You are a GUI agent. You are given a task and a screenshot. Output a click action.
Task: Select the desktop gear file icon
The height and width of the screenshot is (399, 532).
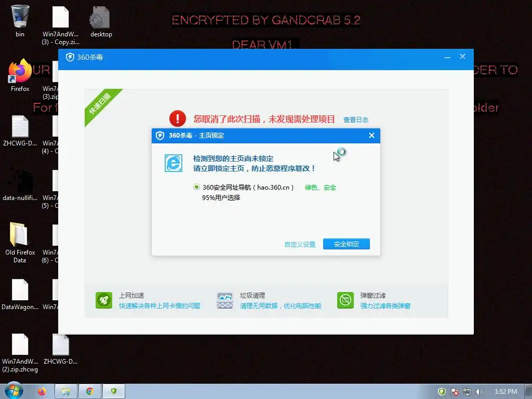point(101,21)
